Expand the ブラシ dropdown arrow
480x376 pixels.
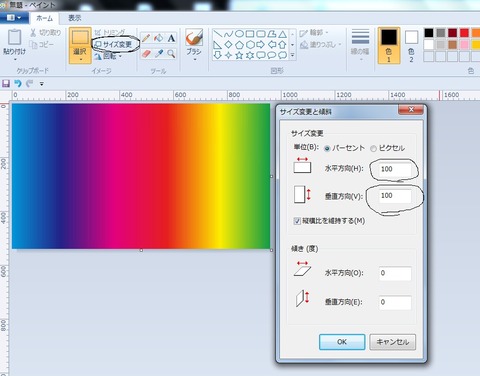point(194,60)
